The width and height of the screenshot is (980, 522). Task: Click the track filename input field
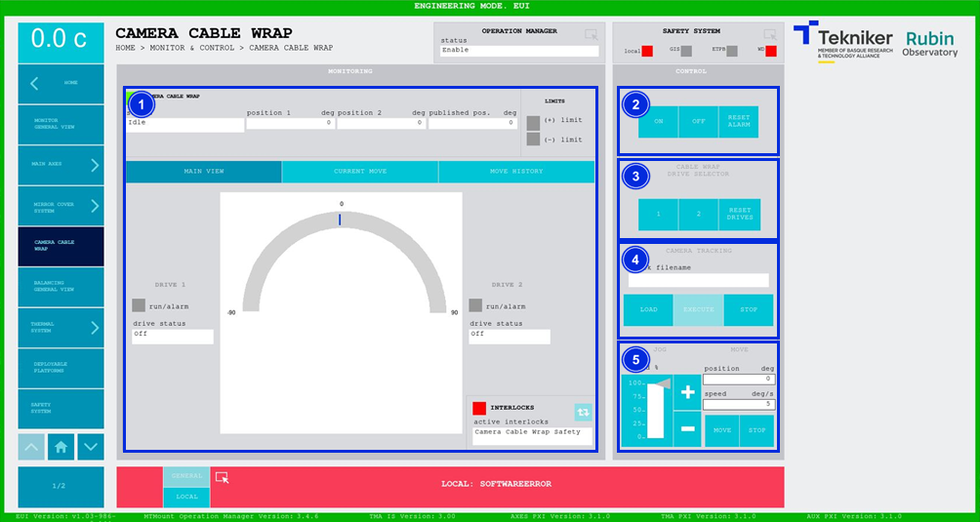[698, 280]
